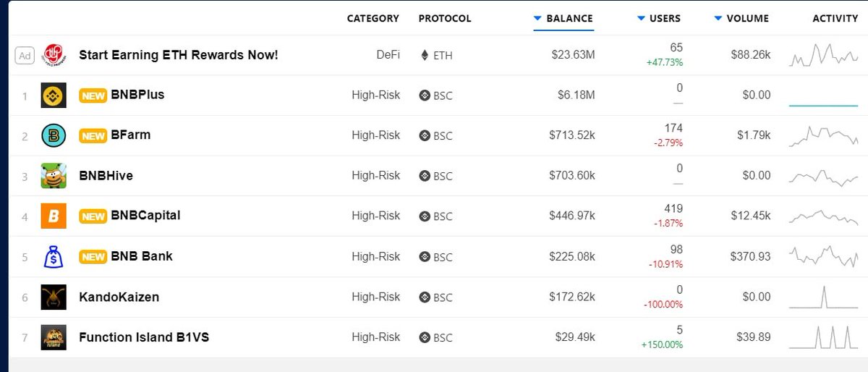The image size is (868, 372).
Task: Click the Ad badge label
Action: click(25, 55)
